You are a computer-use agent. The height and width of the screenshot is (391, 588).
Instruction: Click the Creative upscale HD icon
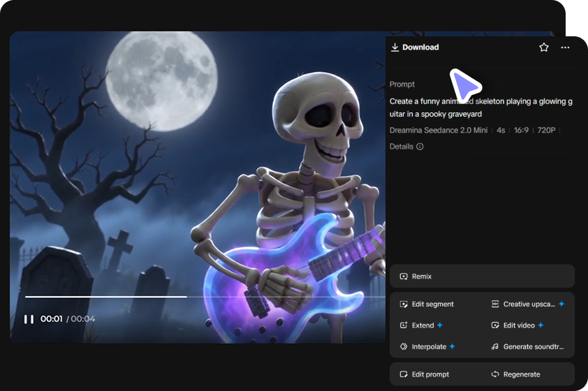pos(495,304)
